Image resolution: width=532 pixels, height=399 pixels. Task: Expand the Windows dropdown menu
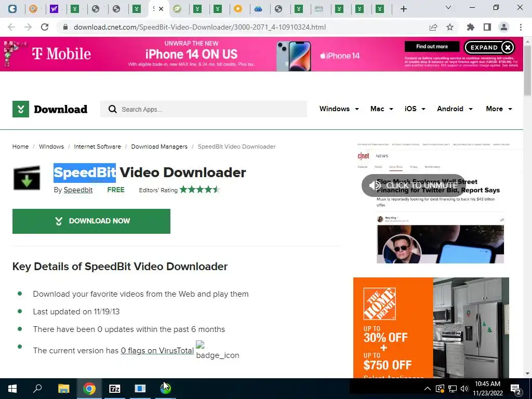coord(339,109)
